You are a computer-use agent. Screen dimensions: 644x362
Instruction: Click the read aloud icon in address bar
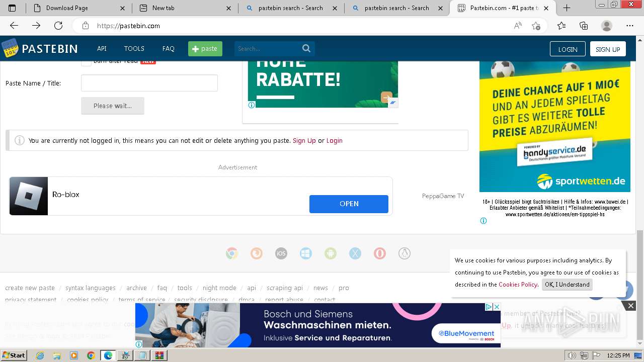coord(517,26)
